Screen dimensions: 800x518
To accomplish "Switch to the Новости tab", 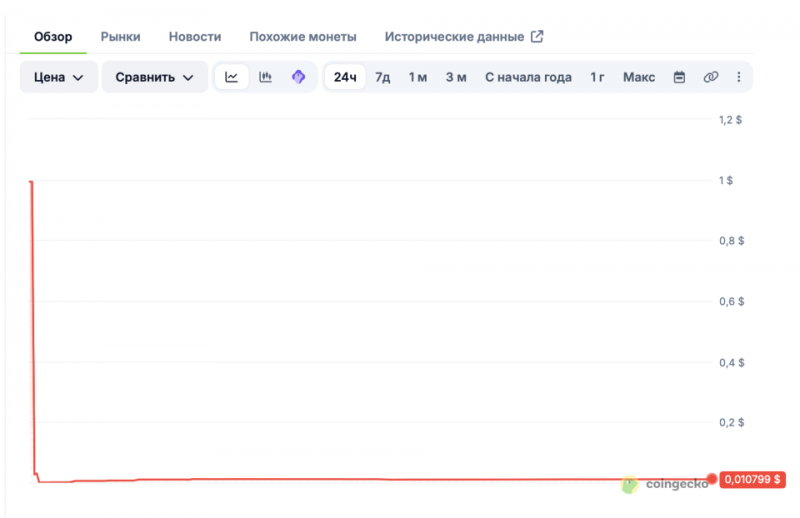I will pyautogui.click(x=195, y=37).
